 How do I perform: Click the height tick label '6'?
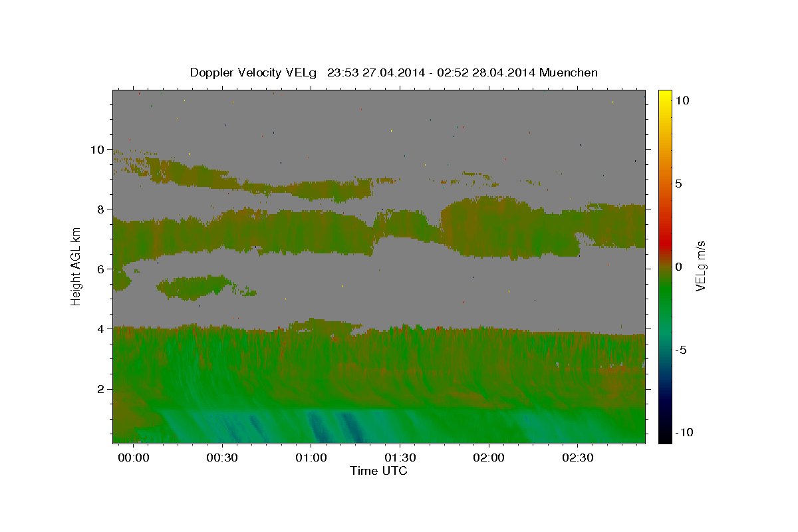[x=100, y=269]
